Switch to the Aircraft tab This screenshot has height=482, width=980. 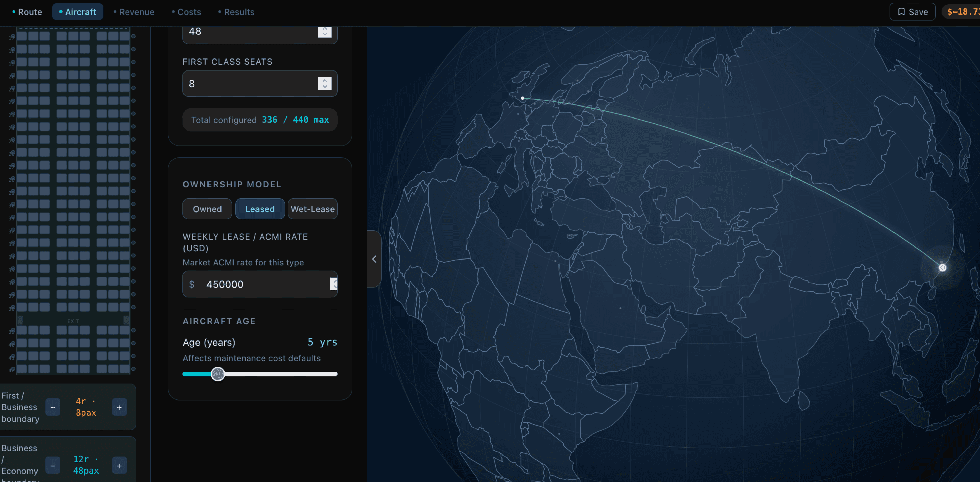78,12
